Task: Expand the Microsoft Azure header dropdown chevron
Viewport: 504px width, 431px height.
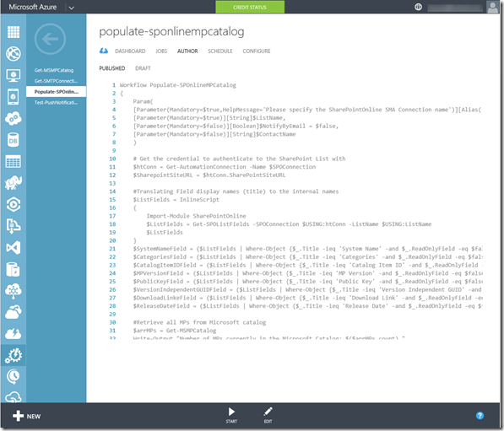Action: point(72,8)
